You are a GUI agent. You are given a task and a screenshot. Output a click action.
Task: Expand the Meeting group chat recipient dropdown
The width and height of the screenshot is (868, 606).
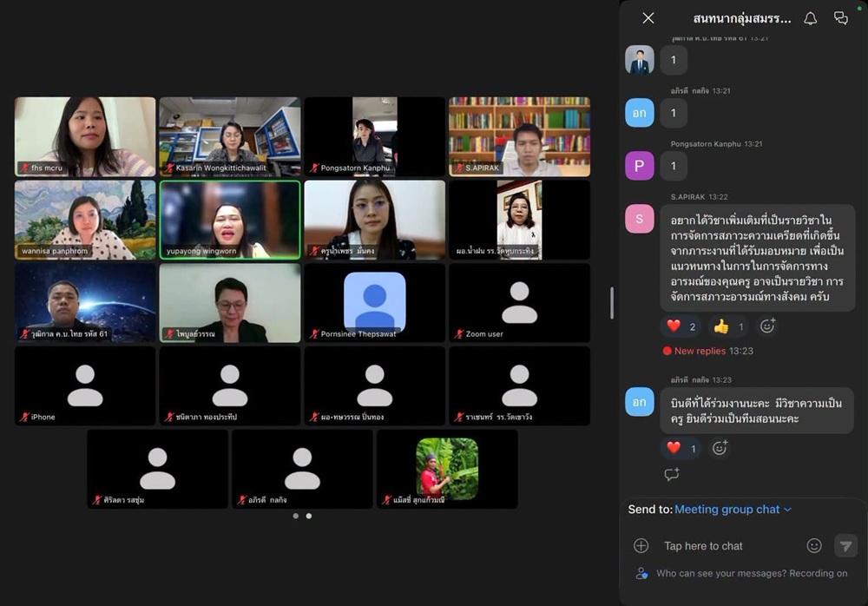coord(733,509)
